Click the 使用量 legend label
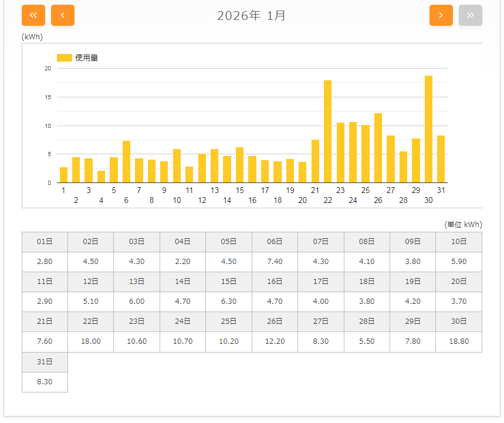This screenshot has height=423, width=504. click(86, 57)
